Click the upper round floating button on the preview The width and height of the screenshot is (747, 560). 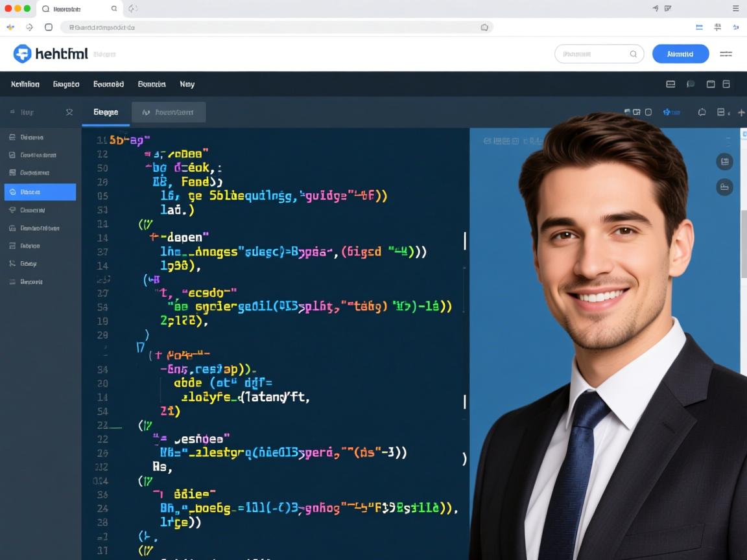tap(724, 162)
